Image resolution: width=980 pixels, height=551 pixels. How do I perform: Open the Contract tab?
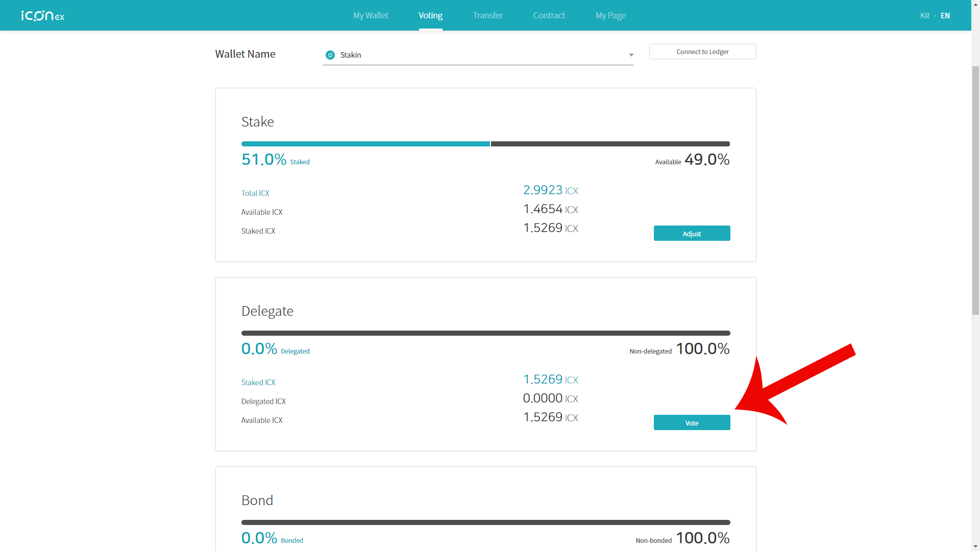pyautogui.click(x=549, y=16)
